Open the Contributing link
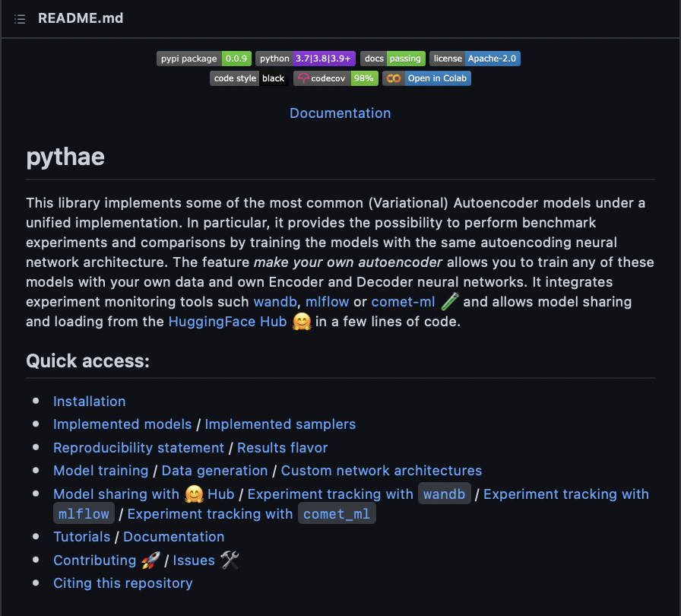The width and height of the screenshot is (681, 616). point(95,560)
